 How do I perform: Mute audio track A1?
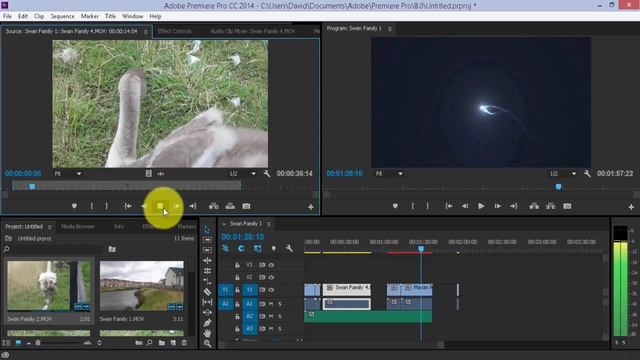[x=271, y=304]
